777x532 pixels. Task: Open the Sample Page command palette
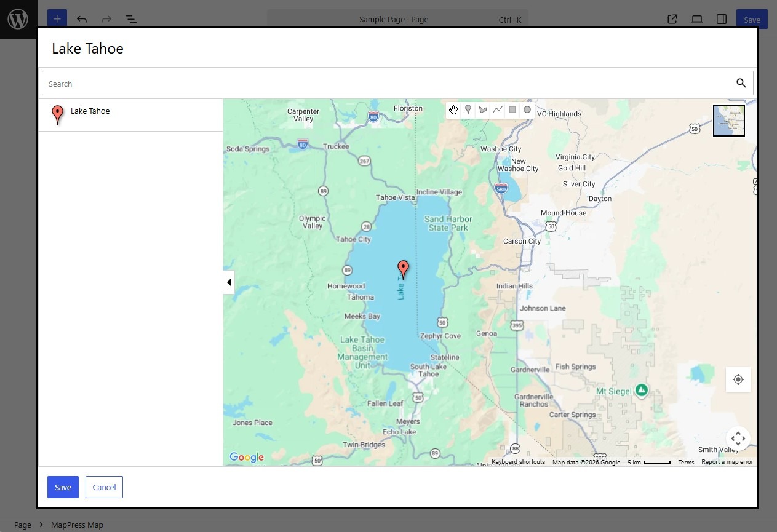tap(397, 20)
